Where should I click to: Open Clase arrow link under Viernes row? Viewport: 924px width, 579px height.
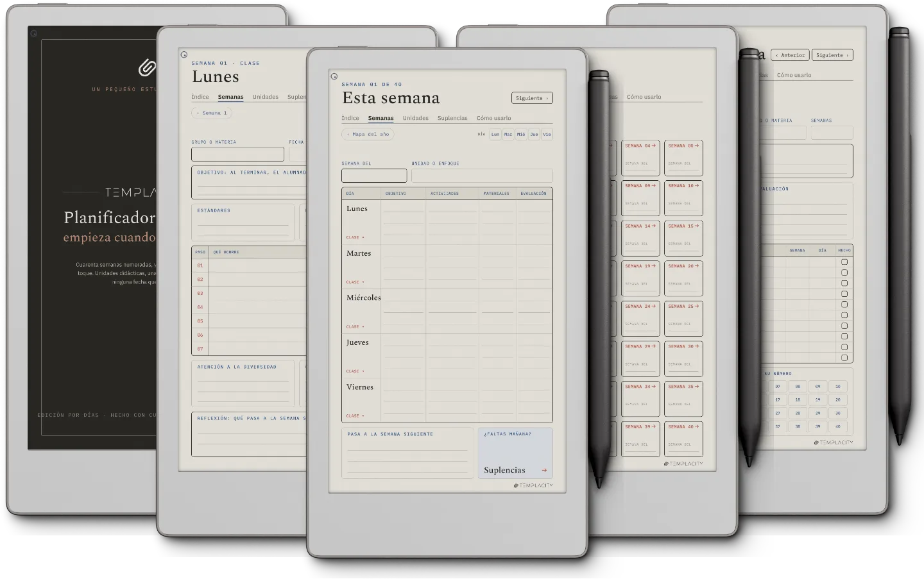(x=355, y=415)
